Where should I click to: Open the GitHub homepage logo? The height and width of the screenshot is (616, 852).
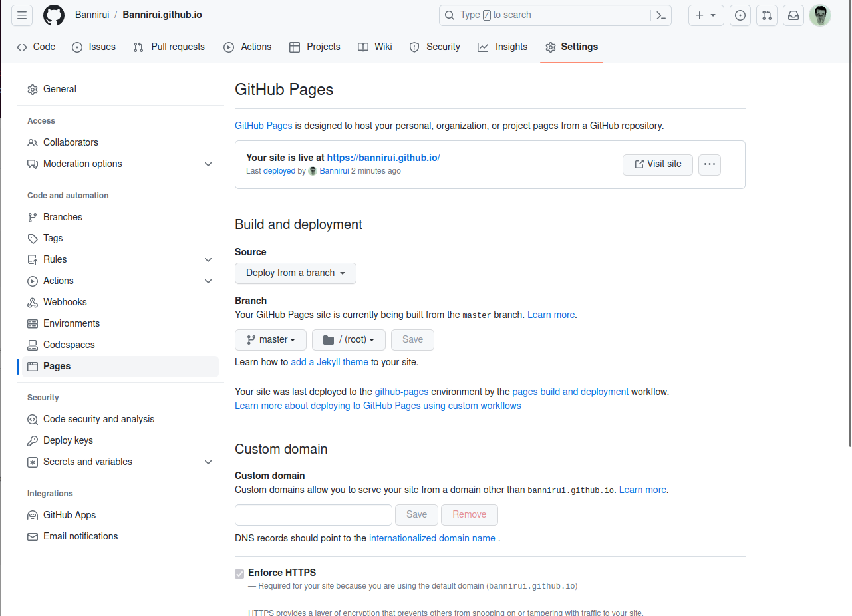[x=54, y=15]
